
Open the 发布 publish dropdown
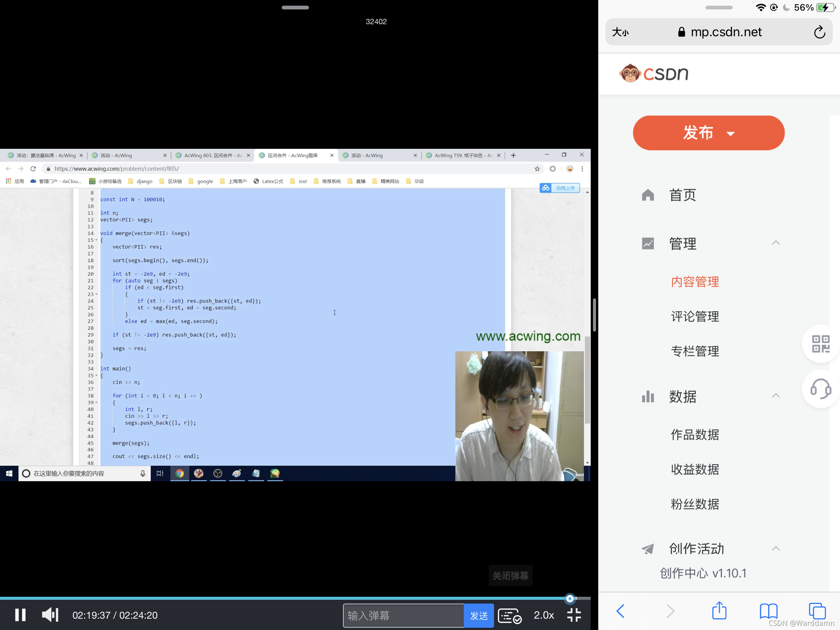click(x=709, y=133)
